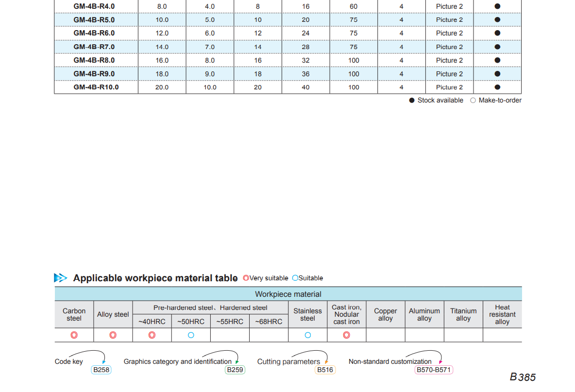
Task: Click the blue marker under Stainless steel
Action: tap(307, 335)
